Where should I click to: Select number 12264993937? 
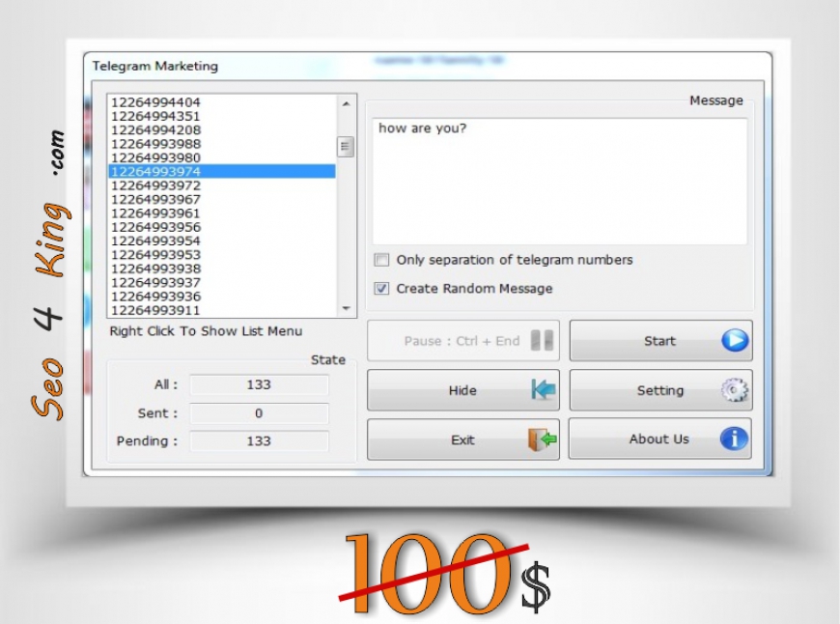click(222, 283)
